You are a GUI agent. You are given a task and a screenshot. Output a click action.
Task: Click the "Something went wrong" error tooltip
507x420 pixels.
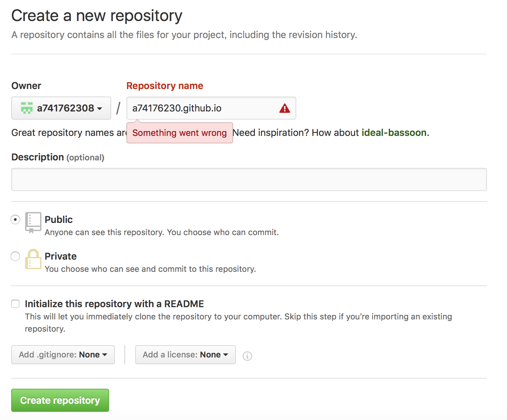click(179, 133)
